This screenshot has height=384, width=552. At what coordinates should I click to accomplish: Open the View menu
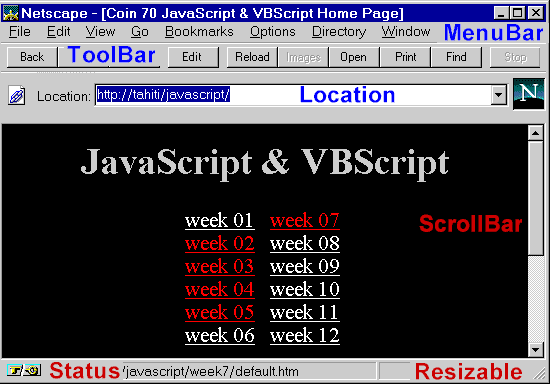tap(100, 32)
